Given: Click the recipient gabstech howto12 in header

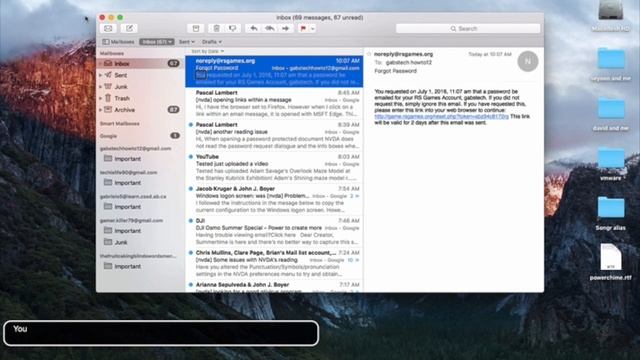Looking at the screenshot, I should [x=409, y=62].
